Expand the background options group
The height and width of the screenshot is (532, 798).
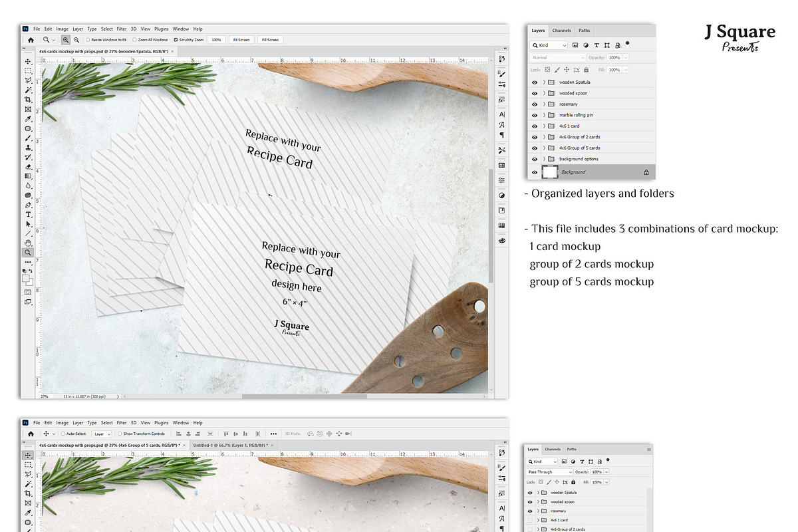(x=544, y=159)
